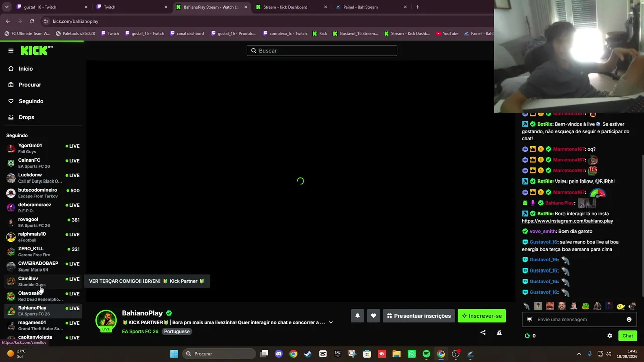Screen dimensions: 644x362
Task: Click the Kick logo
Action: coord(36,50)
